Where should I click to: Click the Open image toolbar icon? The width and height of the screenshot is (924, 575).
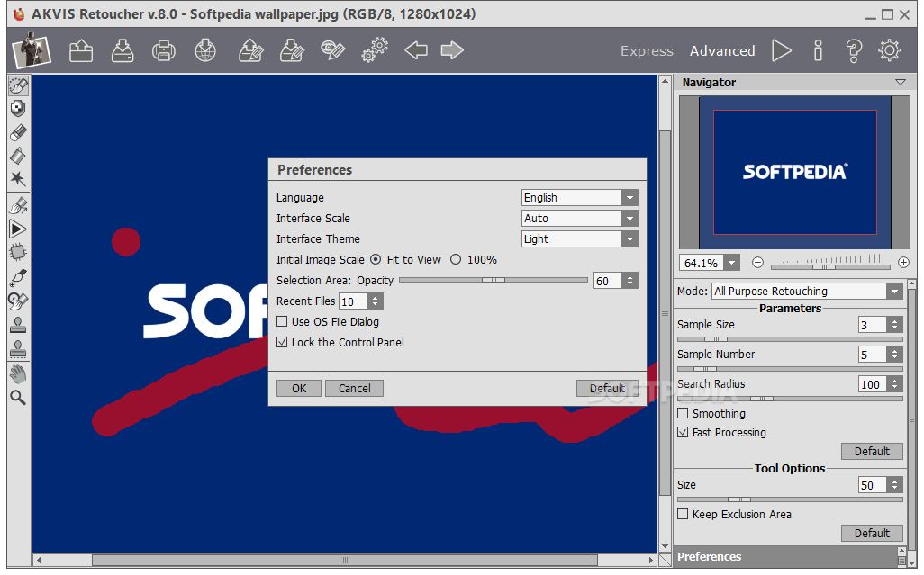tap(81, 50)
